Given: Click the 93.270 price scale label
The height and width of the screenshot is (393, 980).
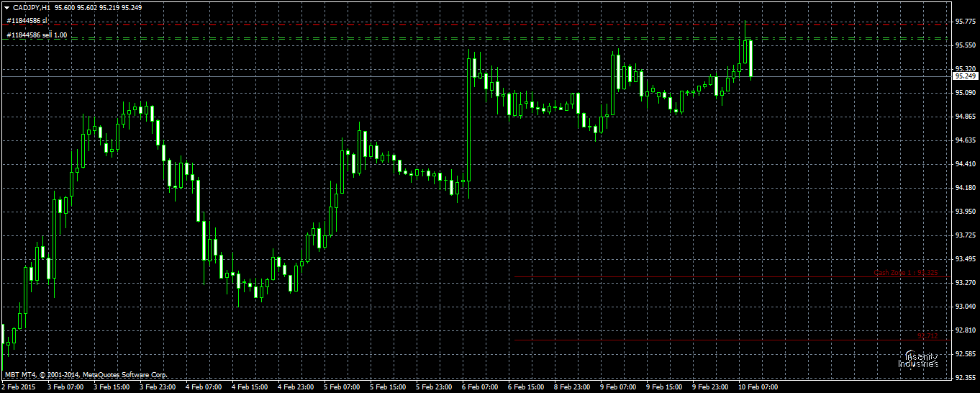Looking at the screenshot, I should (965, 283).
